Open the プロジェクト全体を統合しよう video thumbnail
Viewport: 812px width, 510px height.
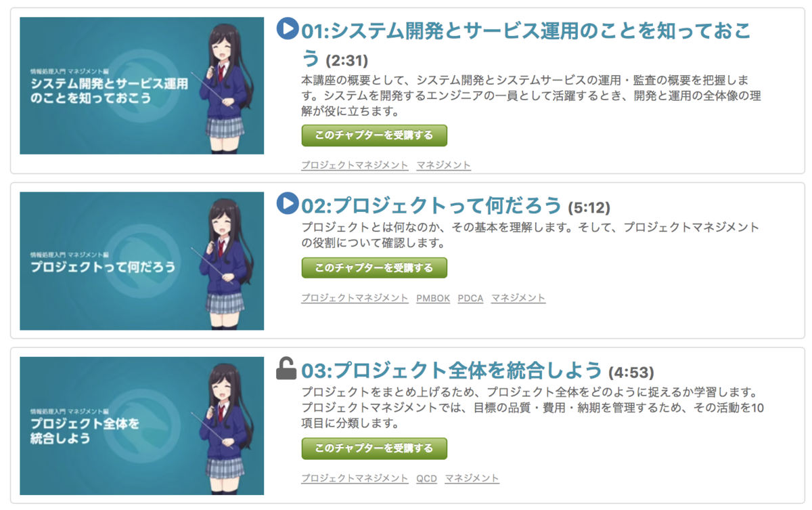pyautogui.click(x=142, y=426)
